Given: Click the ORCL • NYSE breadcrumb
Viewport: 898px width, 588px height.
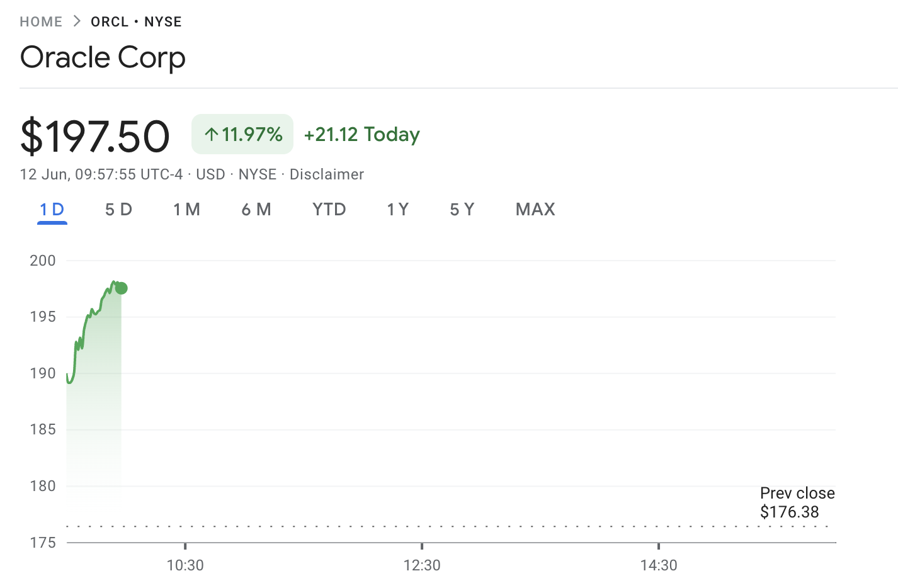Looking at the screenshot, I should [136, 21].
